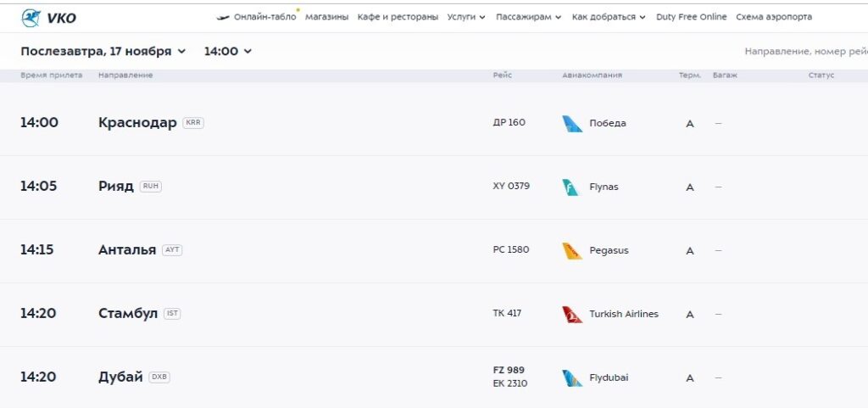Click the DXB airport code badge

[x=159, y=377]
